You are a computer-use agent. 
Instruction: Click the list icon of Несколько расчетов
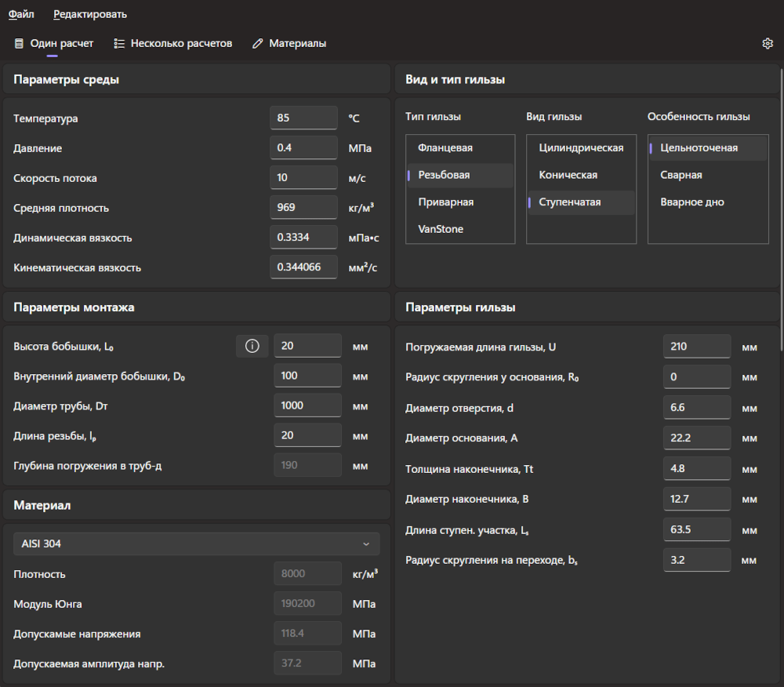(x=119, y=43)
